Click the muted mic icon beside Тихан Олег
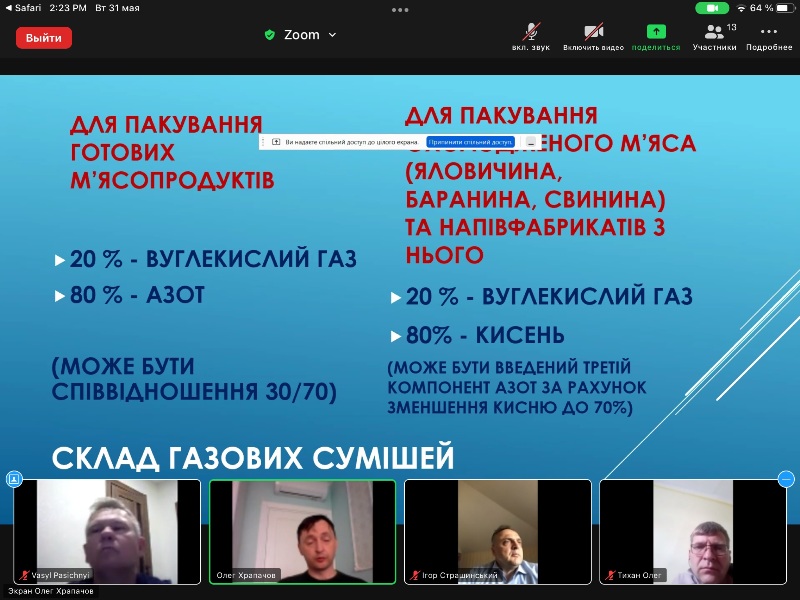This screenshot has width=800, height=600. click(x=610, y=575)
